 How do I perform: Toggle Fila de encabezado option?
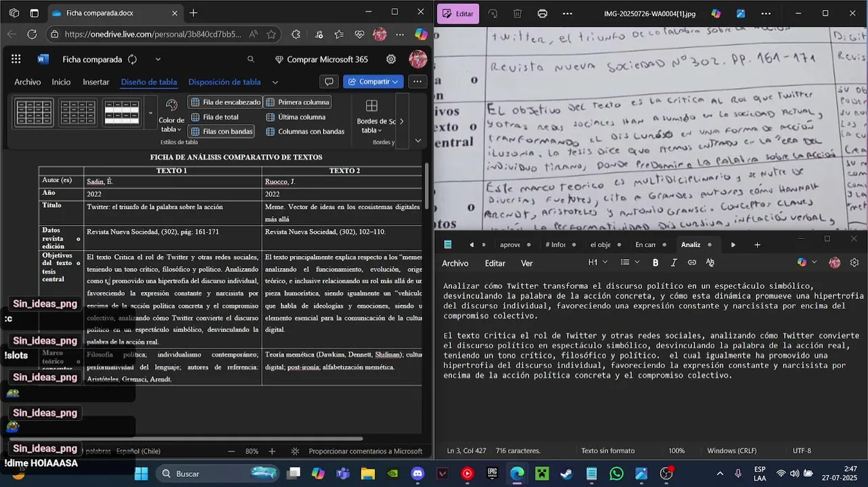click(225, 102)
